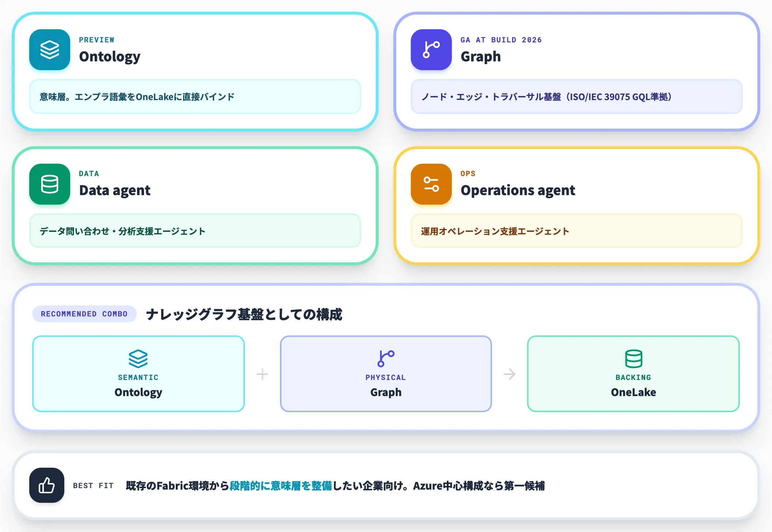
Task: Select the Operations agent heading
Action: click(x=518, y=190)
